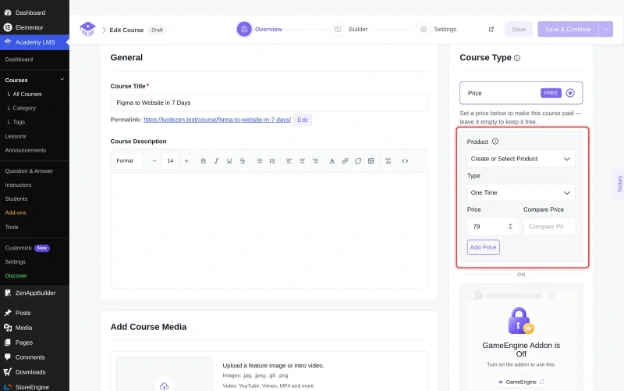Apply strikethrough in editor toolbar
This screenshot has height=391, width=624.
pos(242,161)
